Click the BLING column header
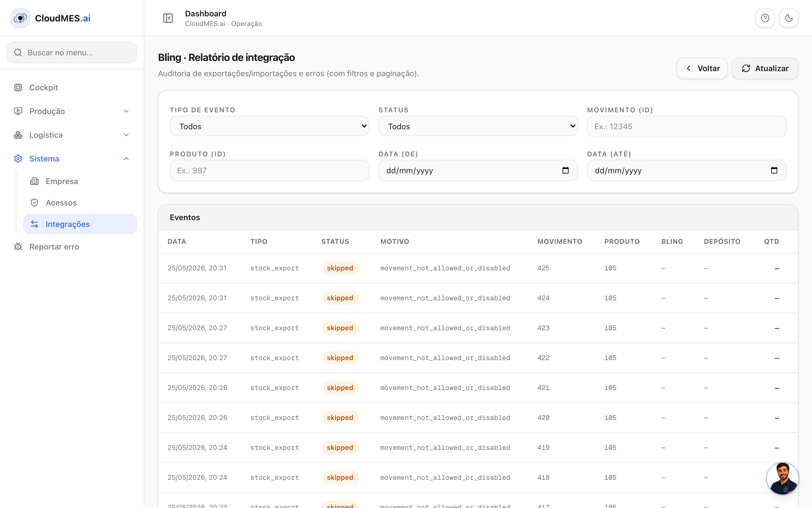 click(x=672, y=242)
